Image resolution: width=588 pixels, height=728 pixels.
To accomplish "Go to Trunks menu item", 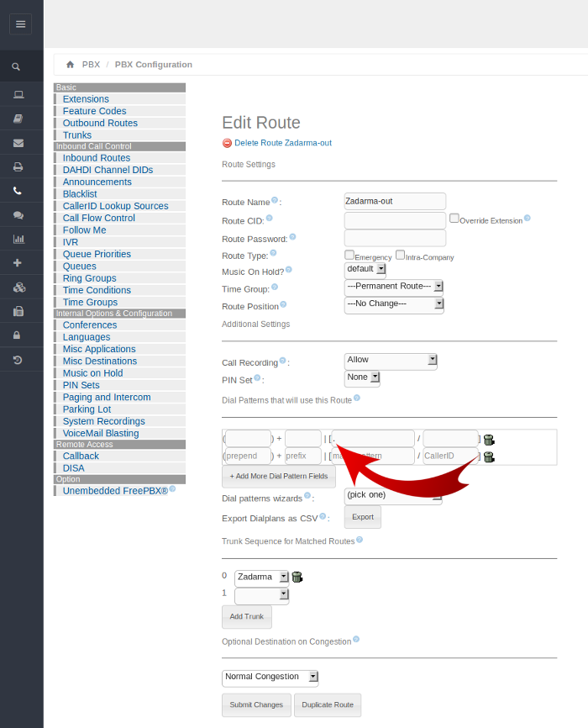I will coord(77,135).
